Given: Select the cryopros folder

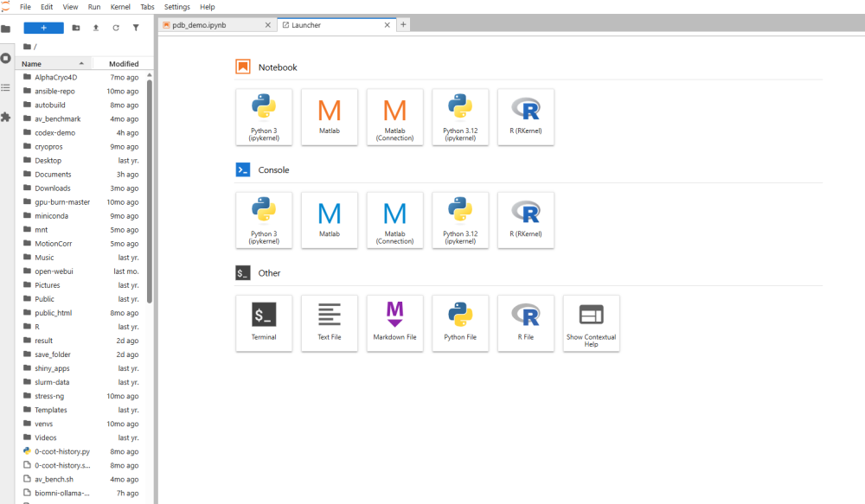Looking at the screenshot, I should [x=80, y=147].
